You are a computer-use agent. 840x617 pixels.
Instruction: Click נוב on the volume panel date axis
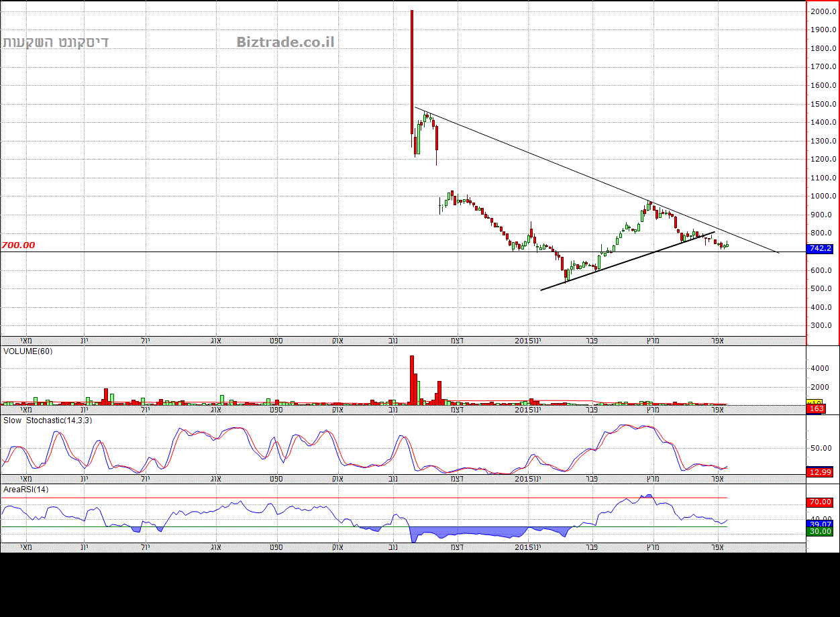[x=394, y=410]
